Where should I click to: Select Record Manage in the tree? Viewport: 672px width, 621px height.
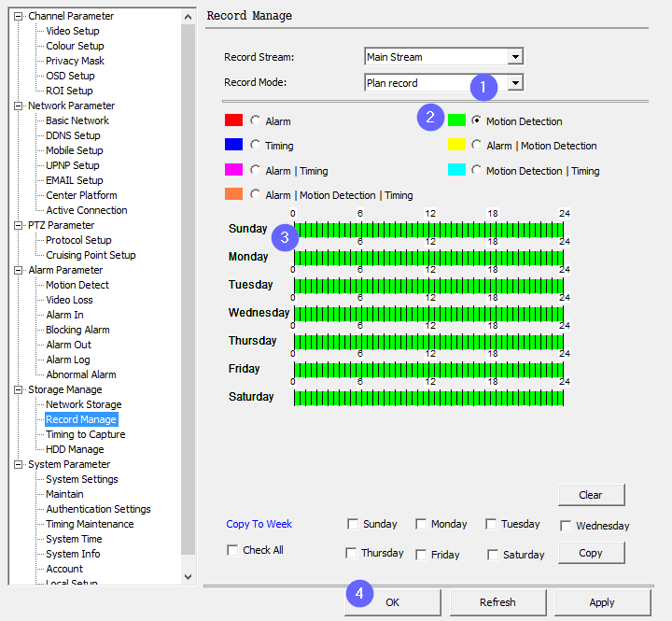click(x=81, y=419)
